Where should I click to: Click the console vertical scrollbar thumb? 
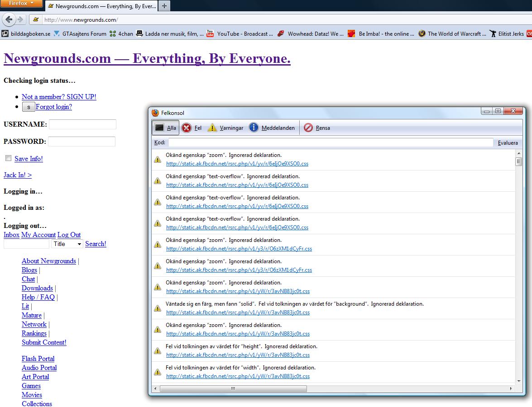click(518, 161)
